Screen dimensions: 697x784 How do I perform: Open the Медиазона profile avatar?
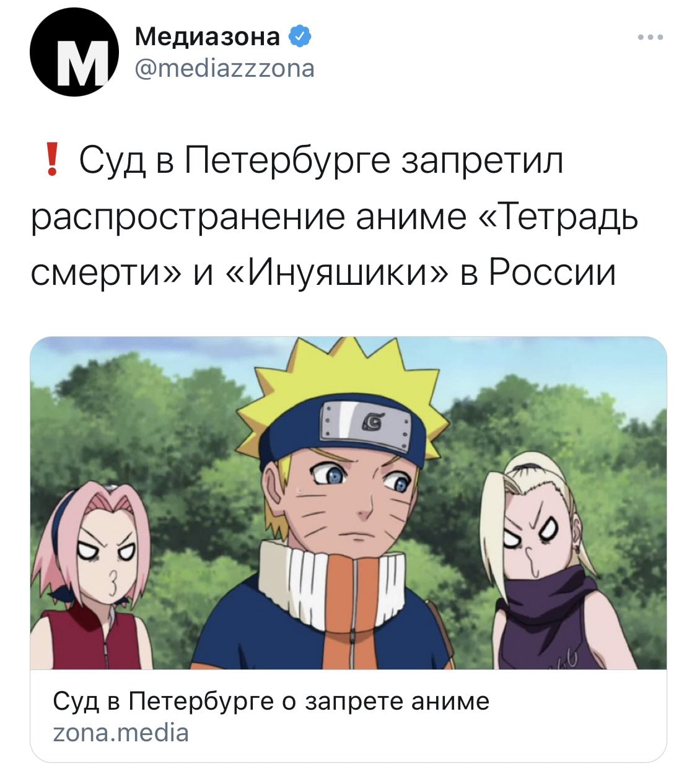click(74, 53)
